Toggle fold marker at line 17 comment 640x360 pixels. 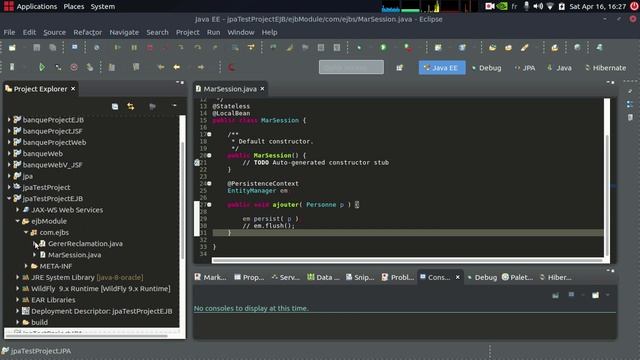[209, 134]
